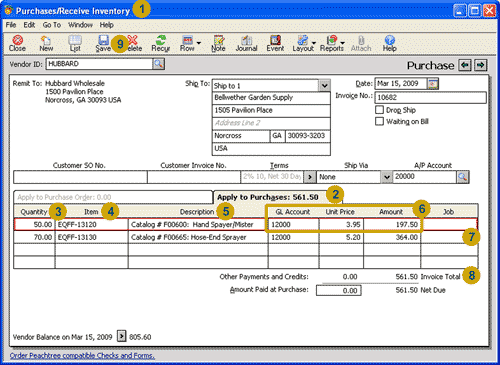Enable the Drop Ship checkbox
This screenshot has width=500, height=365.
coord(379,110)
